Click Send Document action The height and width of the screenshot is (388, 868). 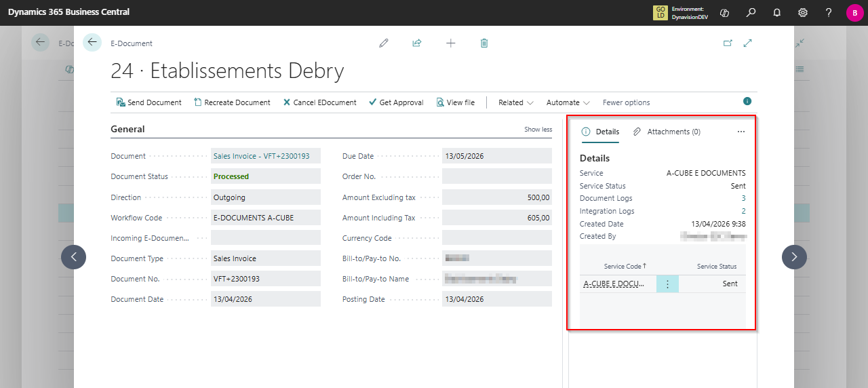[149, 102]
